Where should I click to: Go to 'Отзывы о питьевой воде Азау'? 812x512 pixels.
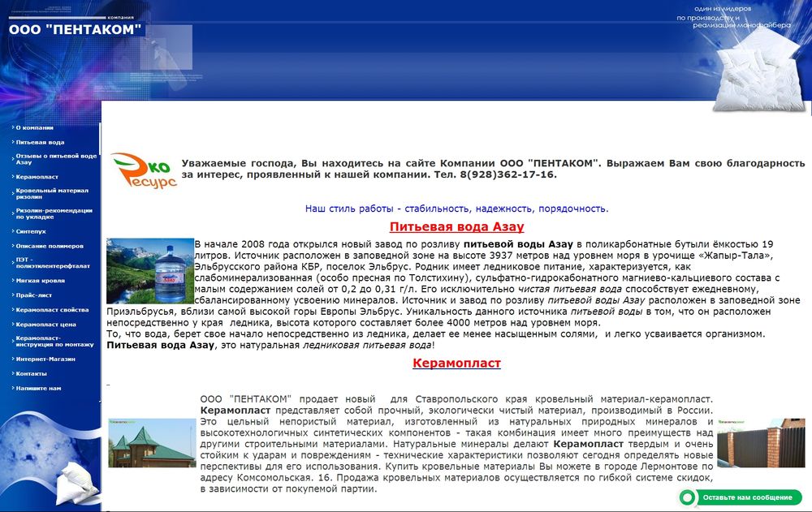coord(56,159)
